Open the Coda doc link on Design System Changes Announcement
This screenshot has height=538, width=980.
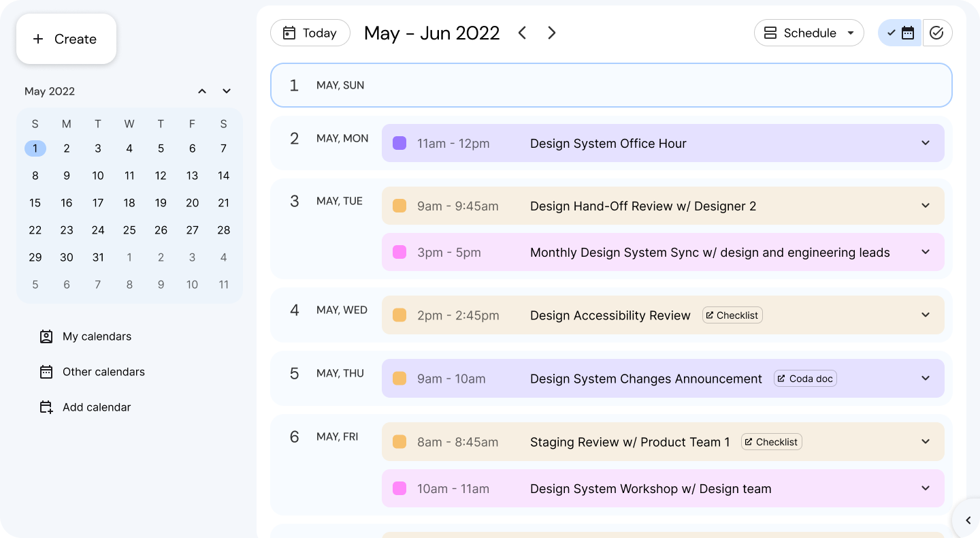coord(805,378)
